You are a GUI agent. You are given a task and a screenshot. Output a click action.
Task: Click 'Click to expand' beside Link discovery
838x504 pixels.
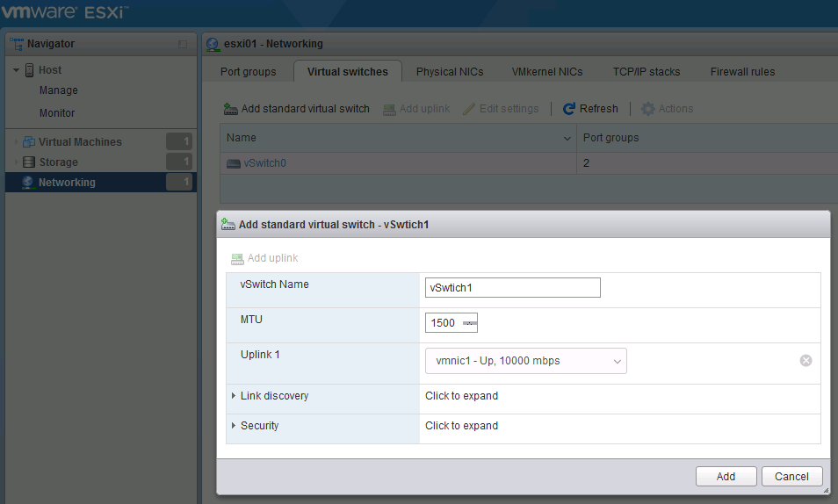pos(461,396)
